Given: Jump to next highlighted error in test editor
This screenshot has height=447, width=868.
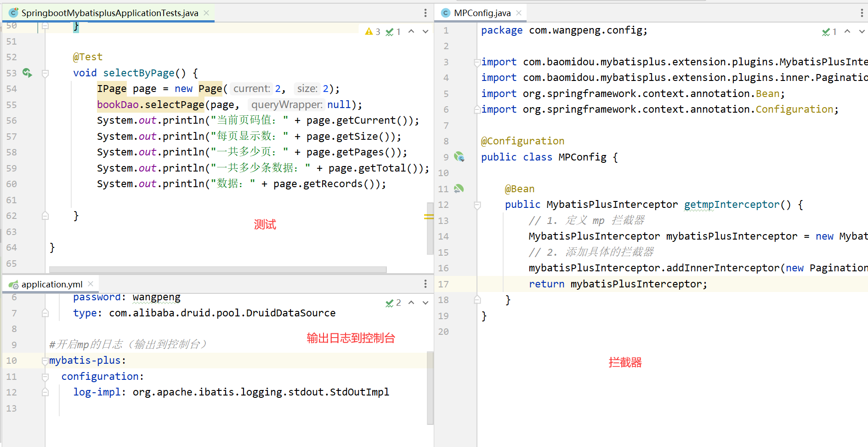Looking at the screenshot, I should (425, 32).
